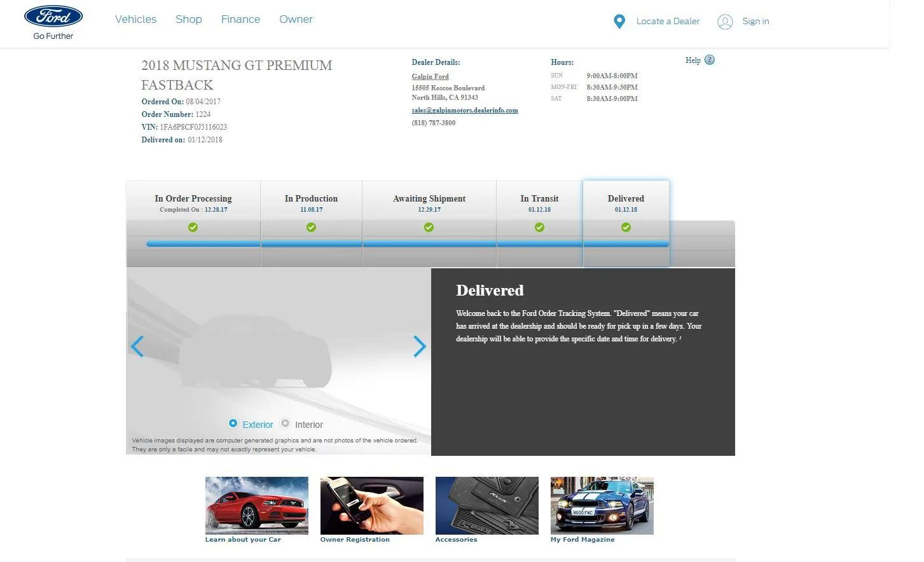This screenshot has width=924, height=562.
Task: Click the blue striped Mustang thumbnail
Action: [x=602, y=505]
